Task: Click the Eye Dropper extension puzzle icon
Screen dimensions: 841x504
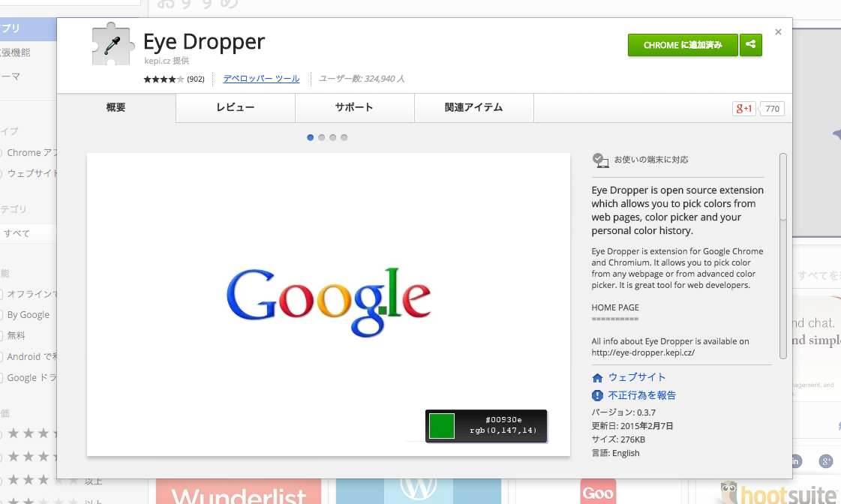Action: pos(112,44)
